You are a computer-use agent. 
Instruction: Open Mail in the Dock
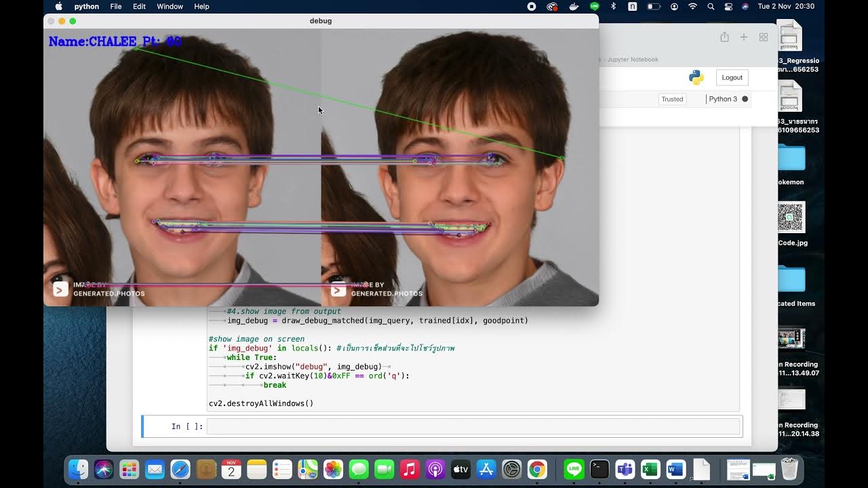point(155,469)
